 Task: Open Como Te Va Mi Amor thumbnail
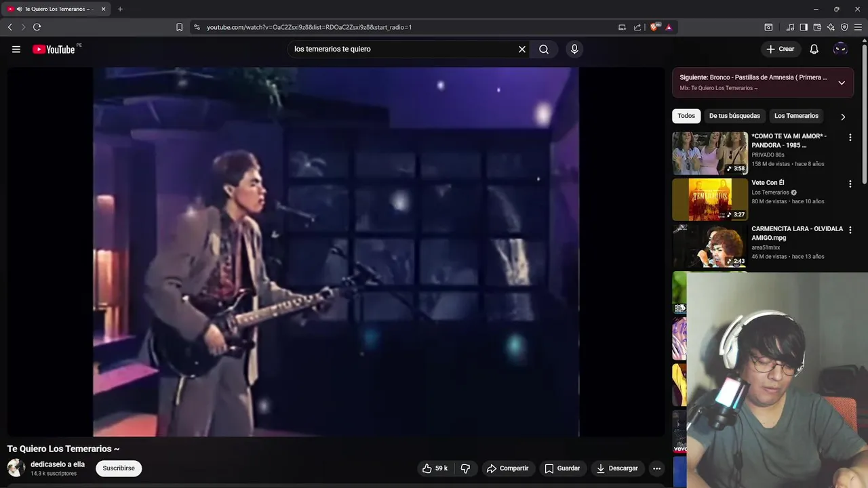710,153
